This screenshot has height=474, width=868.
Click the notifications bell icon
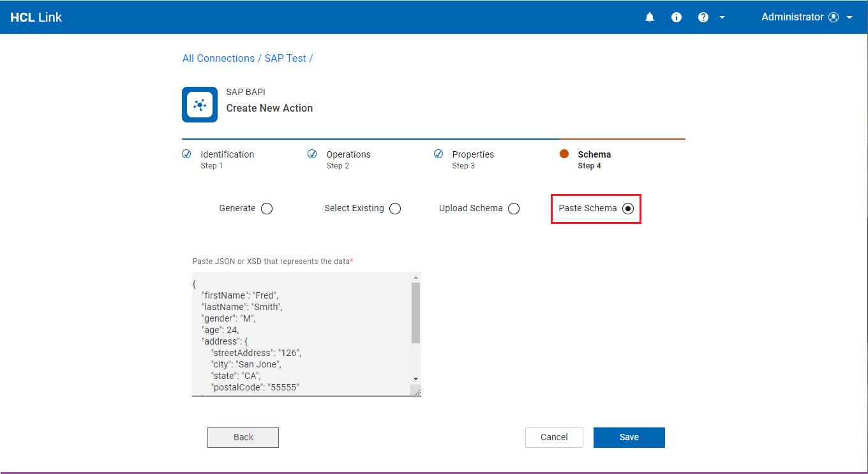650,17
